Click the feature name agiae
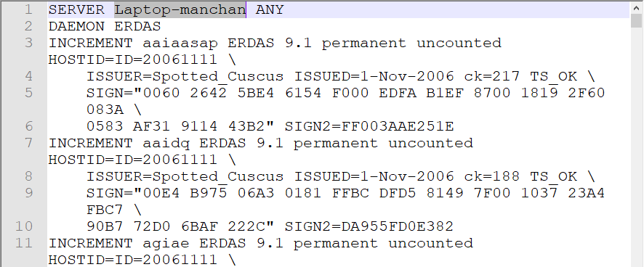Viewport: 644px width, 267px height. pyautogui.click(x=166, y=243)
